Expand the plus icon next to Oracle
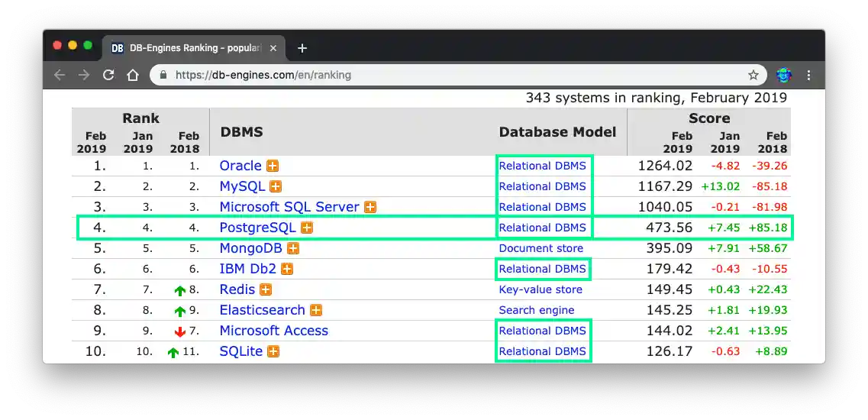 [273, 166]
